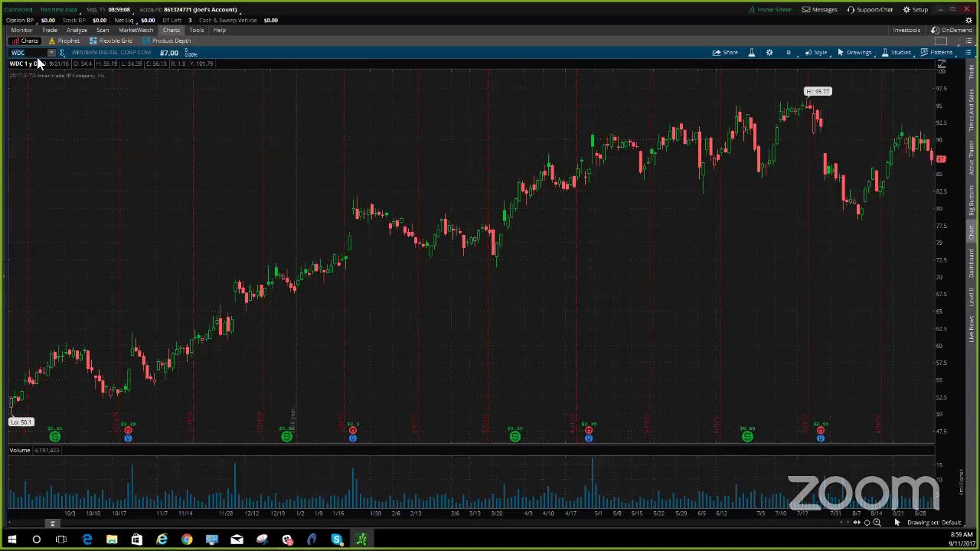Viewport: 980px width, 551px height.
Task: Toggle the Active Trader side panel
Action: point(972,157)
